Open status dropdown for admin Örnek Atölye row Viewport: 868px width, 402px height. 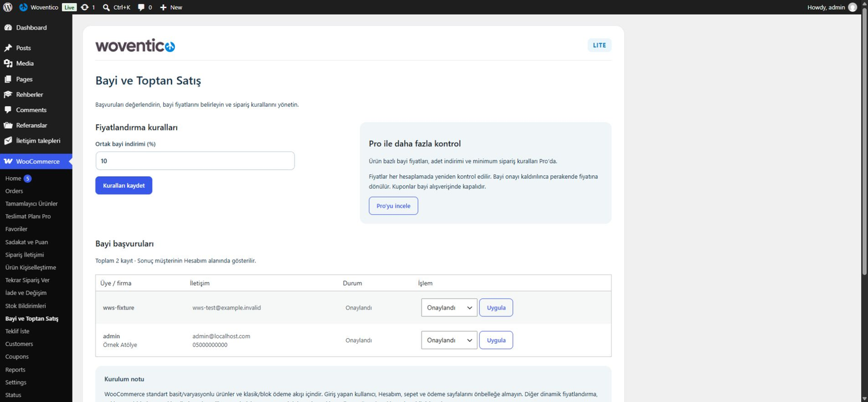click(449, 340)
